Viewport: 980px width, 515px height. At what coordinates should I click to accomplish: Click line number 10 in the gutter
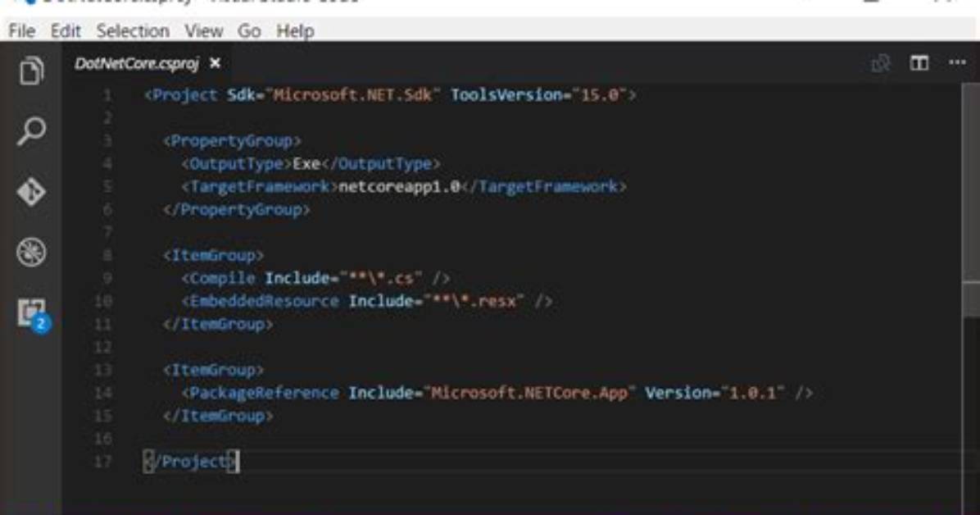[104, 302]
